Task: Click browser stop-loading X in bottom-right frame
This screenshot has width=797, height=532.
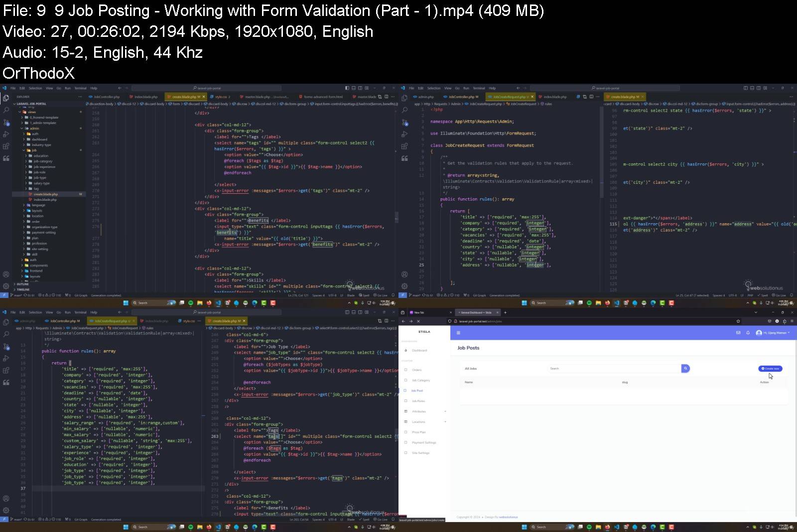Action: 418,321
